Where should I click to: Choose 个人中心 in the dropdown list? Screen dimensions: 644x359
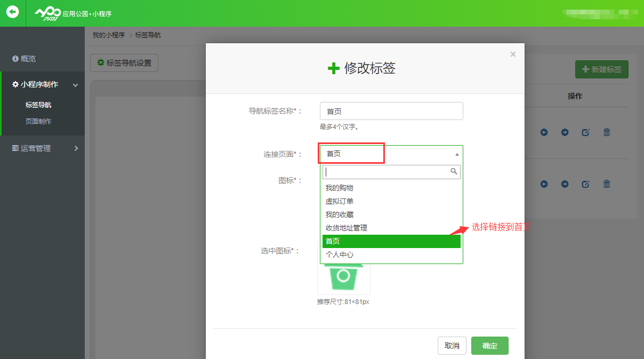pos(340,254)
